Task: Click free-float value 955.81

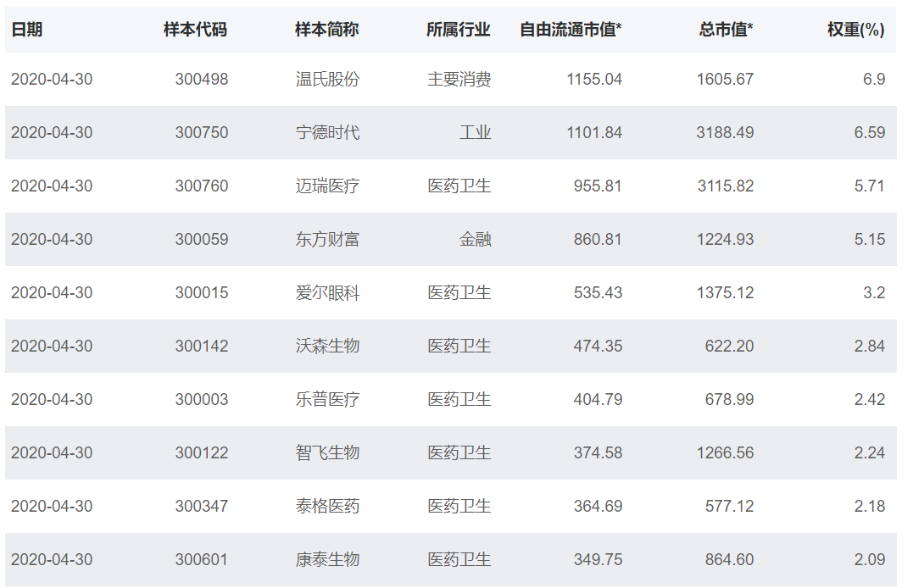Action: [598, 186]
